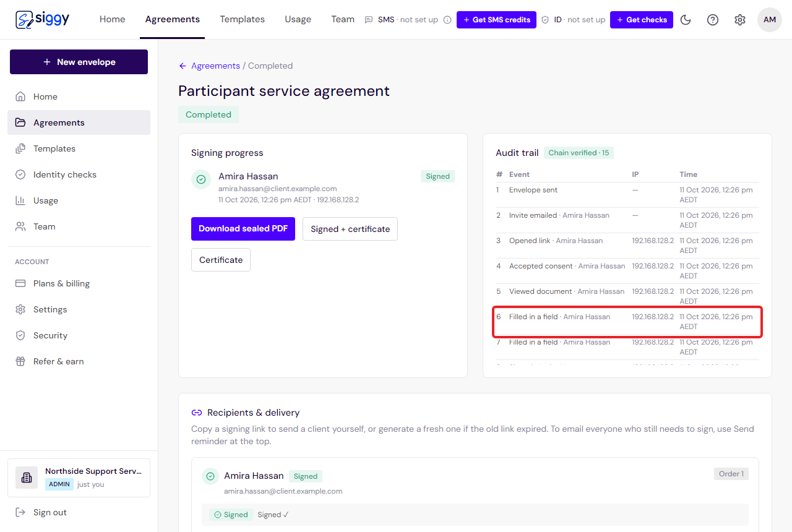Click the Northside Support organization building icon
Image resolution: width=792 pixels, height=532 pixels.
point(27,478)
